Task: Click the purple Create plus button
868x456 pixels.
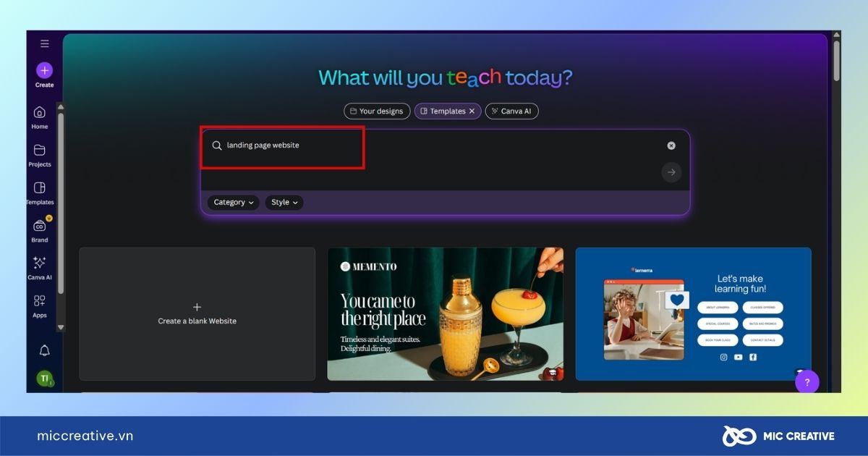Action: (x=45, y=70)
